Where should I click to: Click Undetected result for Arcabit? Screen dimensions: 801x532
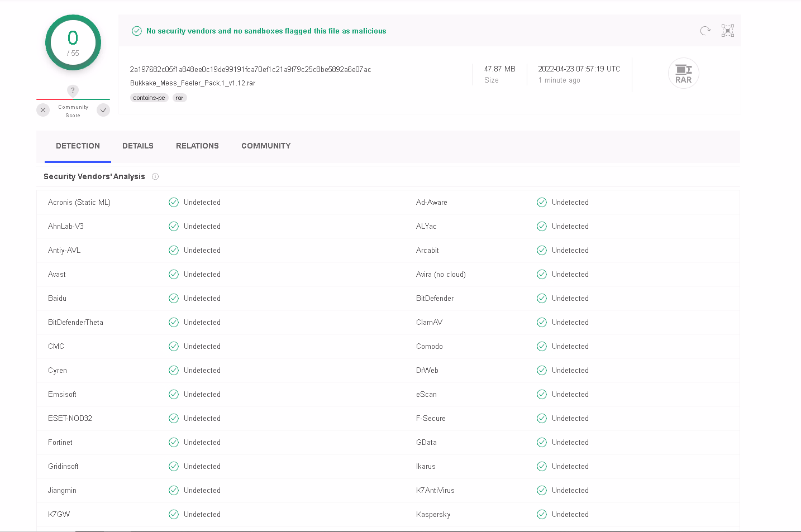[x=570, y=250]
